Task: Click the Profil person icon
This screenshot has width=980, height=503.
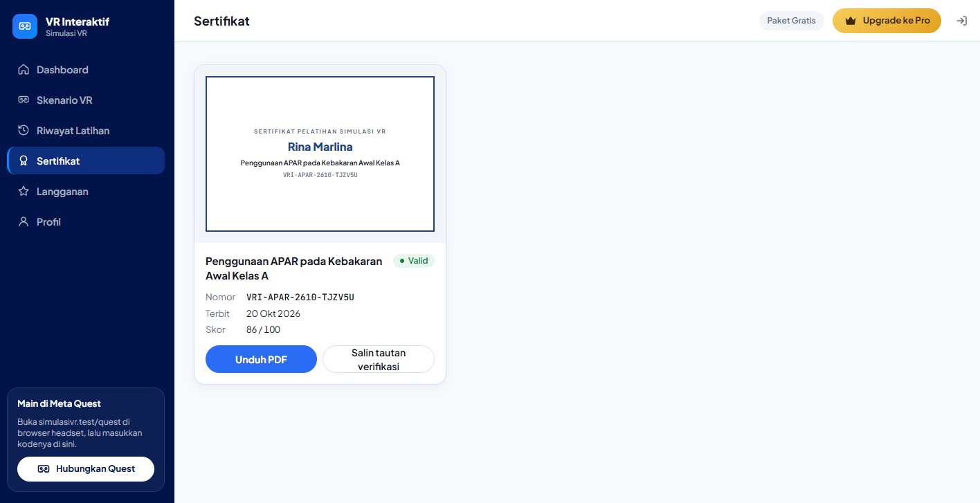Action: click(24, 222)
